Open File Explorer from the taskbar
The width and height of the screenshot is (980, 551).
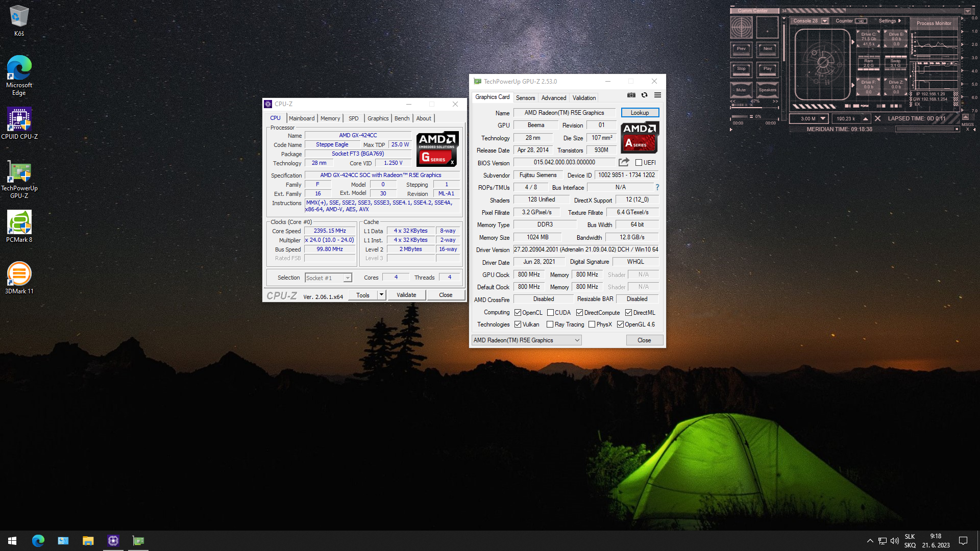click(x=88, y=541)
